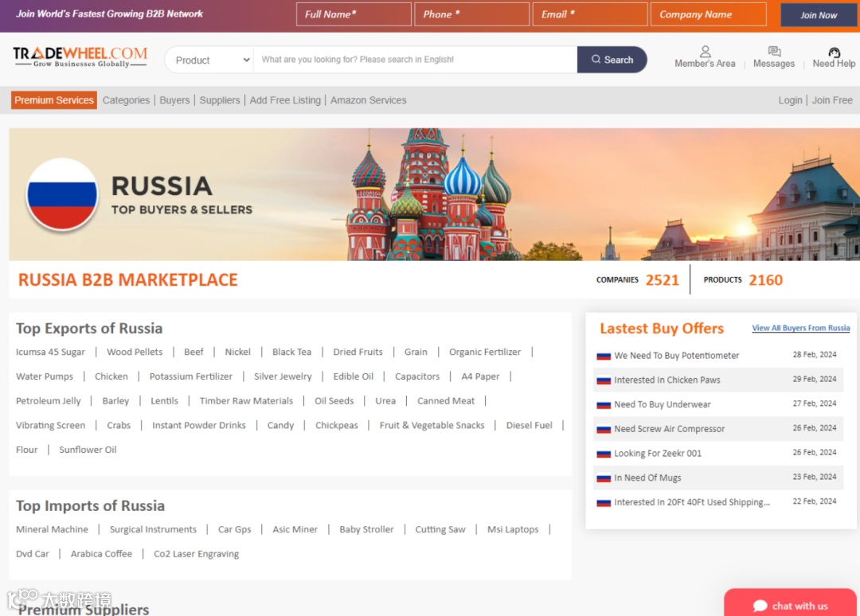Click flag beside Need To Buy Underwear
This screenshot has width=860, height=616.
point(604,405)
